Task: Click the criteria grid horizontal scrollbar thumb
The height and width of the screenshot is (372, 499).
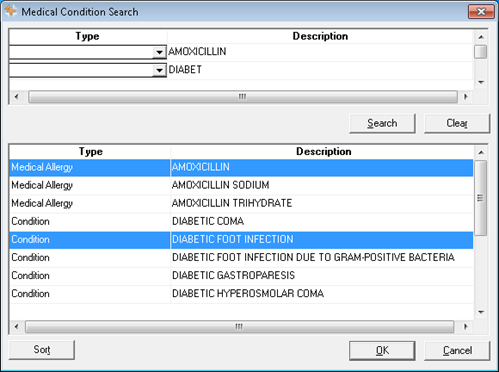Action: 243,97
